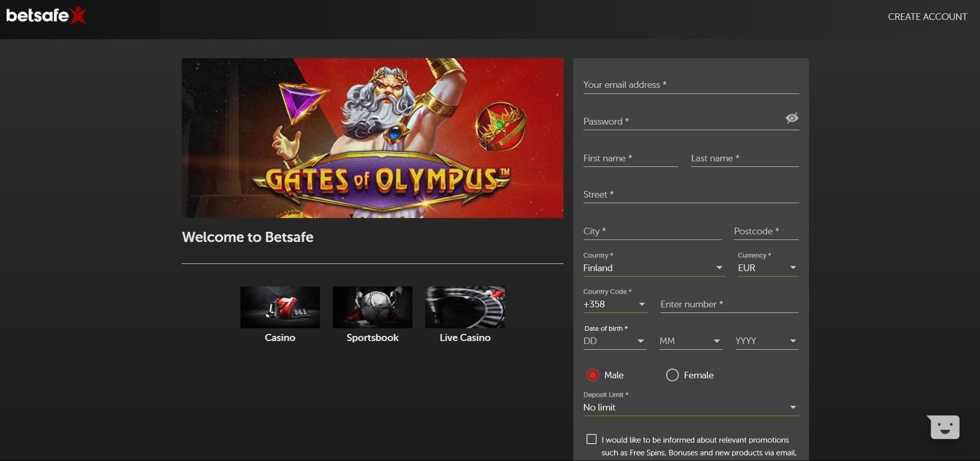Click the Betsafe logo
This screenshot has height=461, width=980.
46,16
